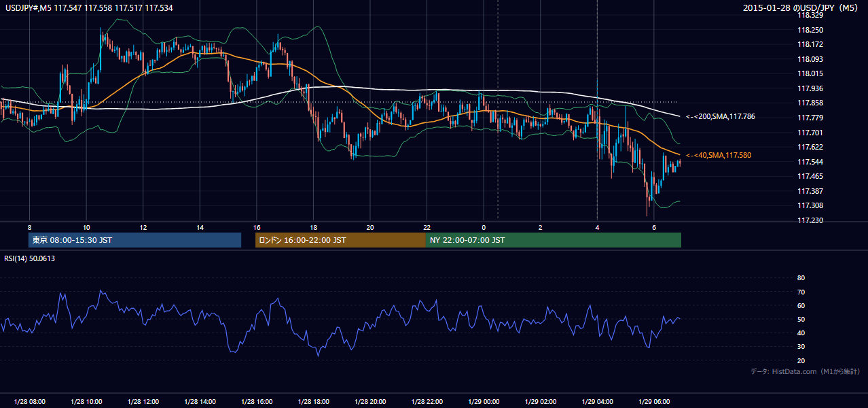The image size is (868, 408).
Task: Click the 1/28 18:00 date label
Action: point(313,402)
